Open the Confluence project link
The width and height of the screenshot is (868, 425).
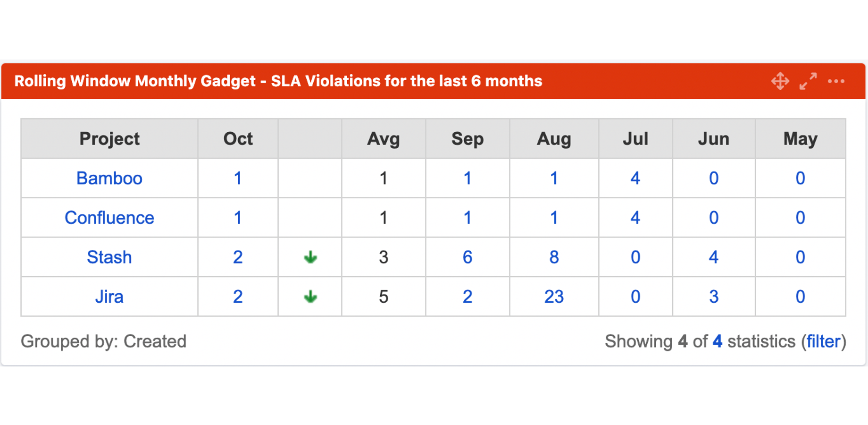109,218
